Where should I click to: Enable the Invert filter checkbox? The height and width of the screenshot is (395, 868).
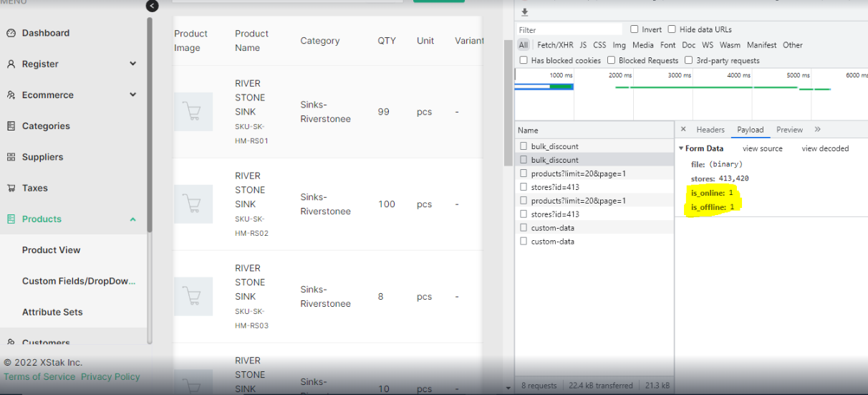click(635, 29)
